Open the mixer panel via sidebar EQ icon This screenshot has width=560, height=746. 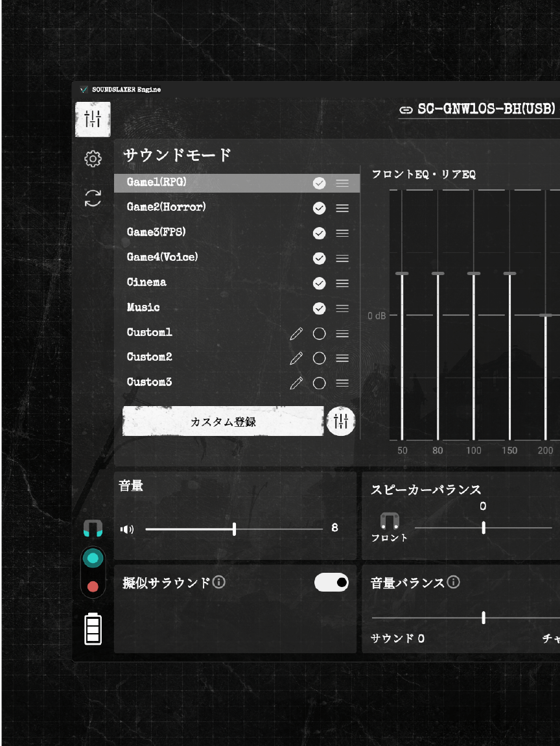tap(93, 119)
